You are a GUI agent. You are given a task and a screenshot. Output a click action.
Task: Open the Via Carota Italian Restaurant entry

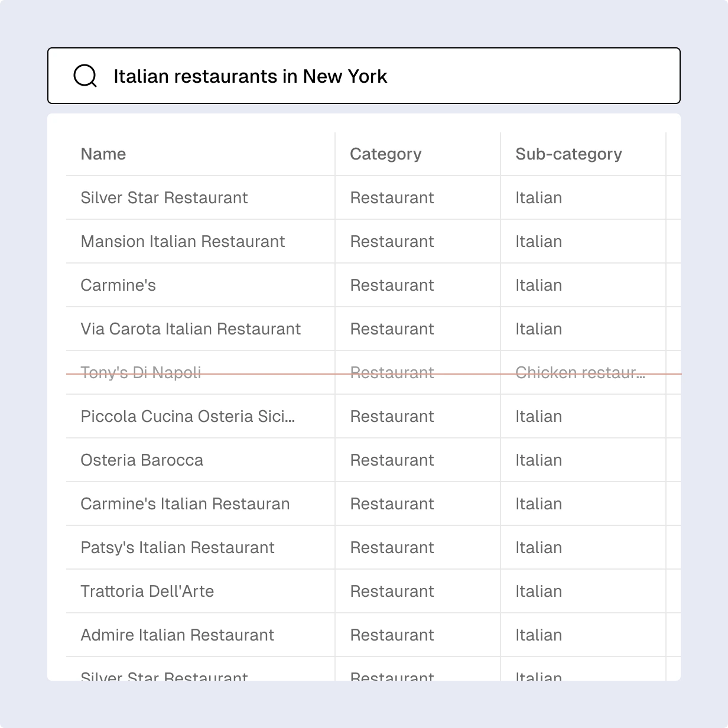click(x=190, y=329)
